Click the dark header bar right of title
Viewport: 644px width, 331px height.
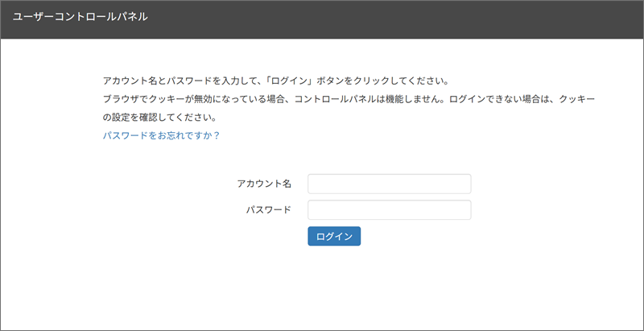[394, 19]
